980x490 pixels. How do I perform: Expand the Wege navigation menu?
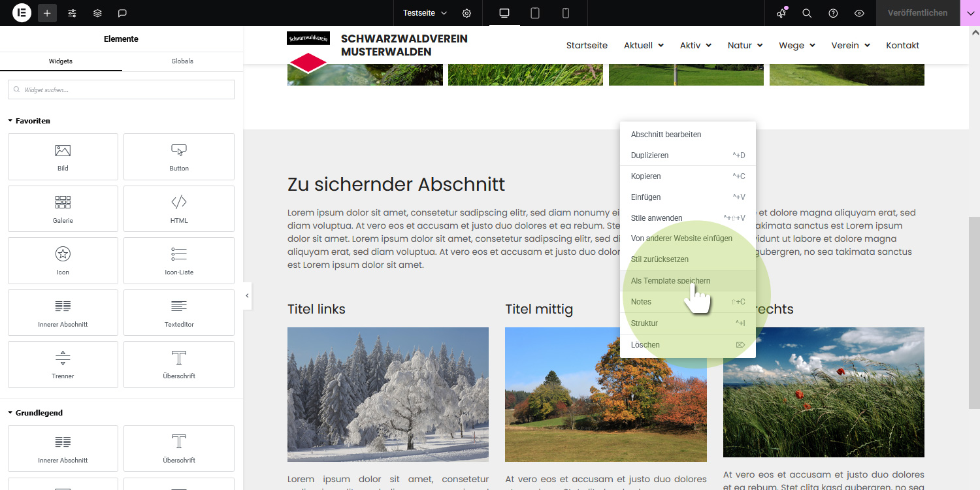797,45
